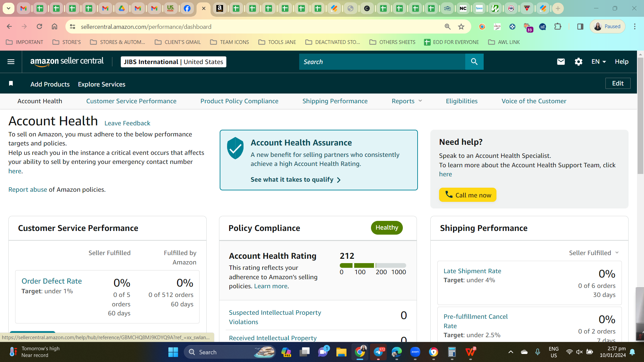Switch to the Facebook browser tab
The height and width of the screenshot is (362, 644).
[187, 8]
